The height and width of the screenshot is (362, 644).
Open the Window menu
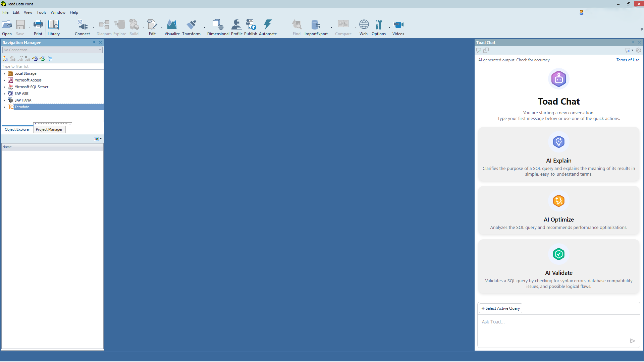(x=58, y=12)
